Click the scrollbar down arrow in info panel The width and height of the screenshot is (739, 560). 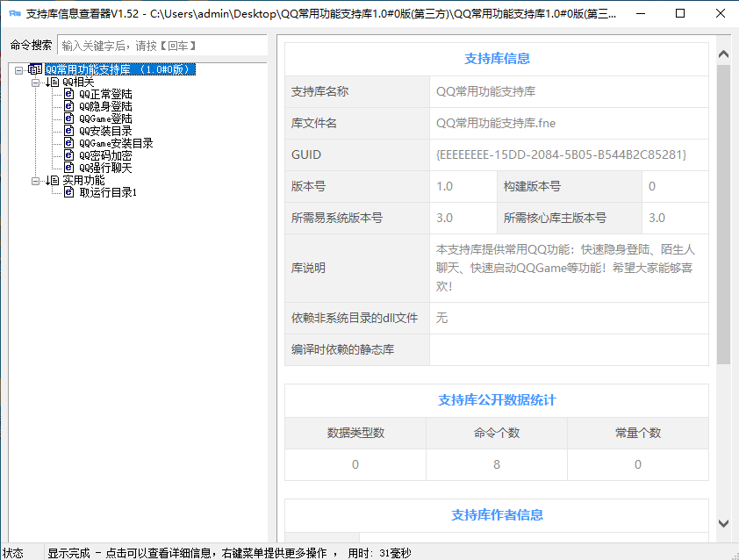click(724, 522)
